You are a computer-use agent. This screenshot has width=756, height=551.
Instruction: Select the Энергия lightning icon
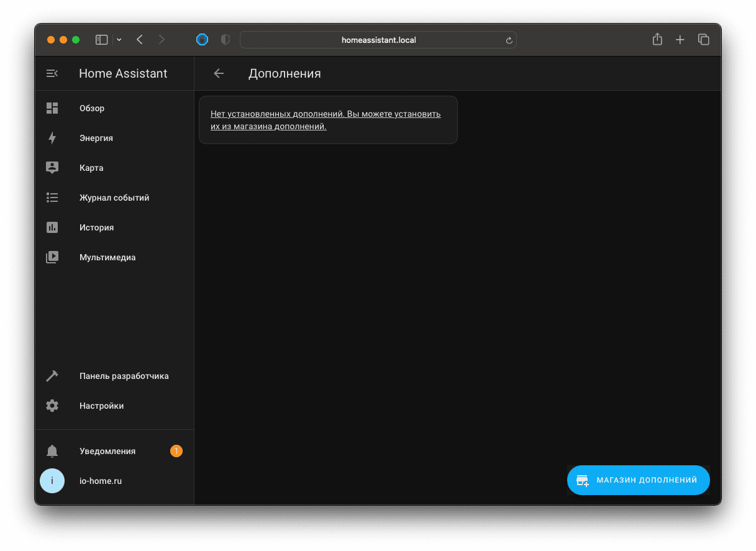52,138
